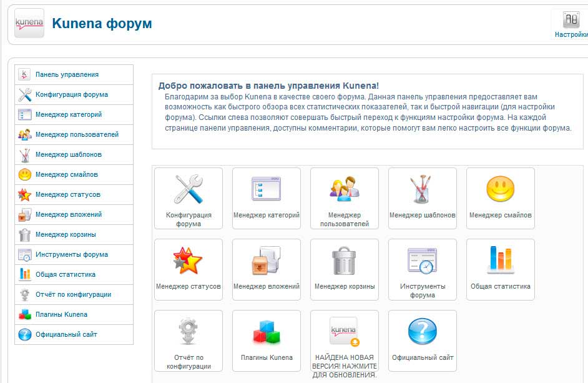View the Общая статистика link in the sidebar

[66, 274]
